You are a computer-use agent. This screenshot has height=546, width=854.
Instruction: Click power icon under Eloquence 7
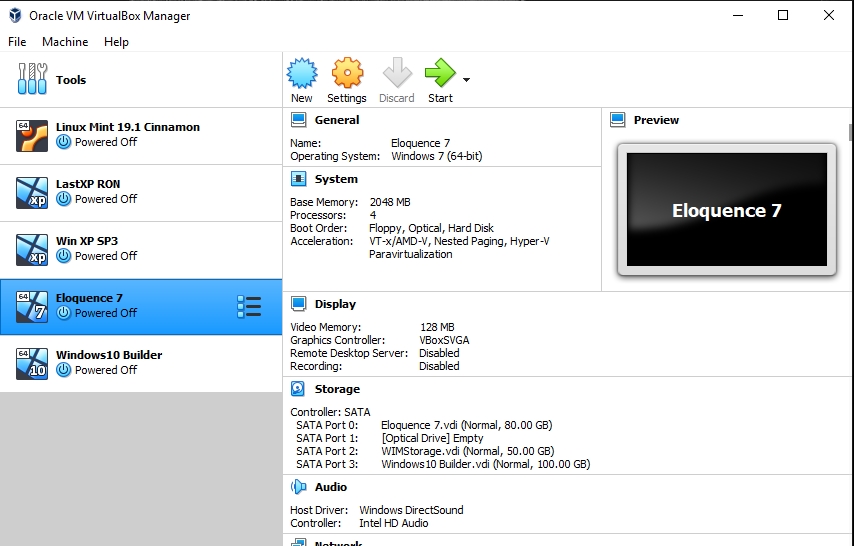64,313
